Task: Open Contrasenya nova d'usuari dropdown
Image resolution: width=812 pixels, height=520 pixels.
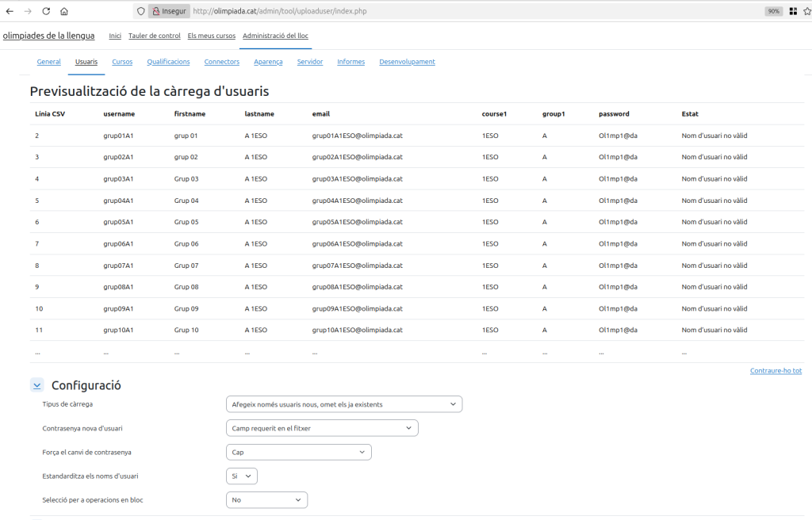Action: click(321, 428)
